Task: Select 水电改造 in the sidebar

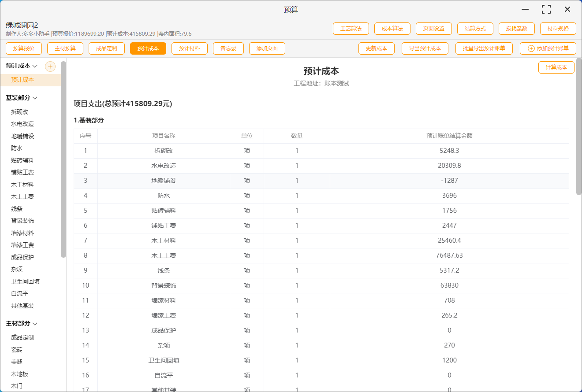Action: click(x=22, y=124)
